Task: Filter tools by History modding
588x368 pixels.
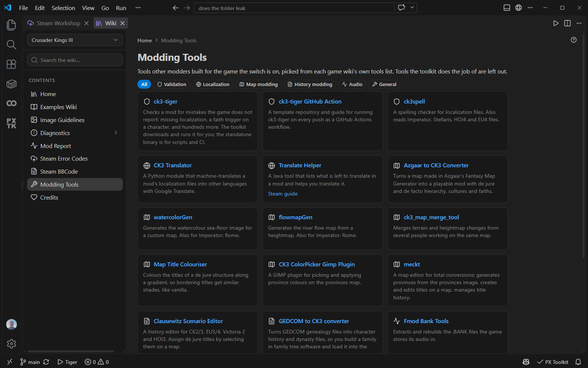Action: pyautogui.click(x=310, y=84)
